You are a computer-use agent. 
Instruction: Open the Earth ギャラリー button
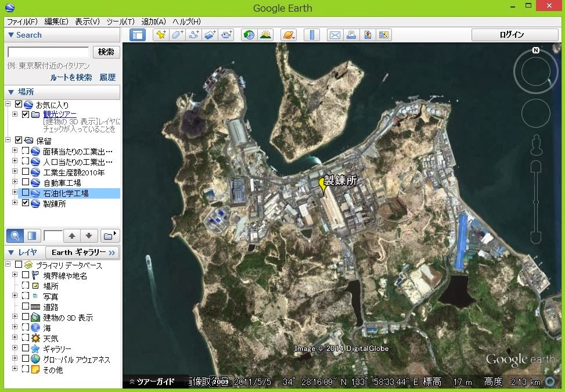click(x=82, y=252)
